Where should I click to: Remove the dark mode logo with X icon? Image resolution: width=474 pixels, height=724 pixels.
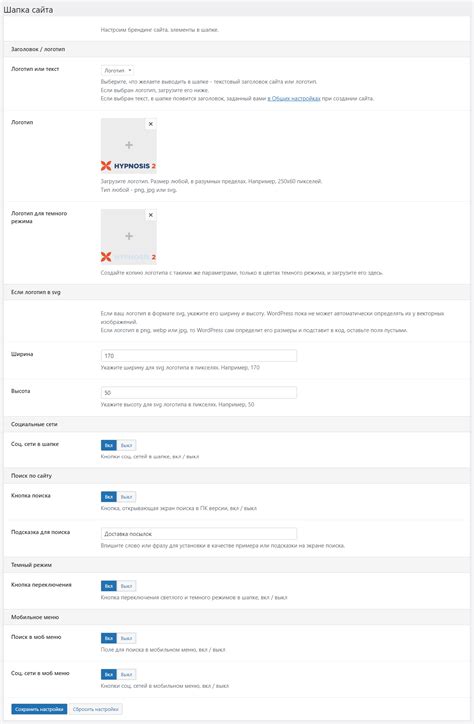[150, 215]
